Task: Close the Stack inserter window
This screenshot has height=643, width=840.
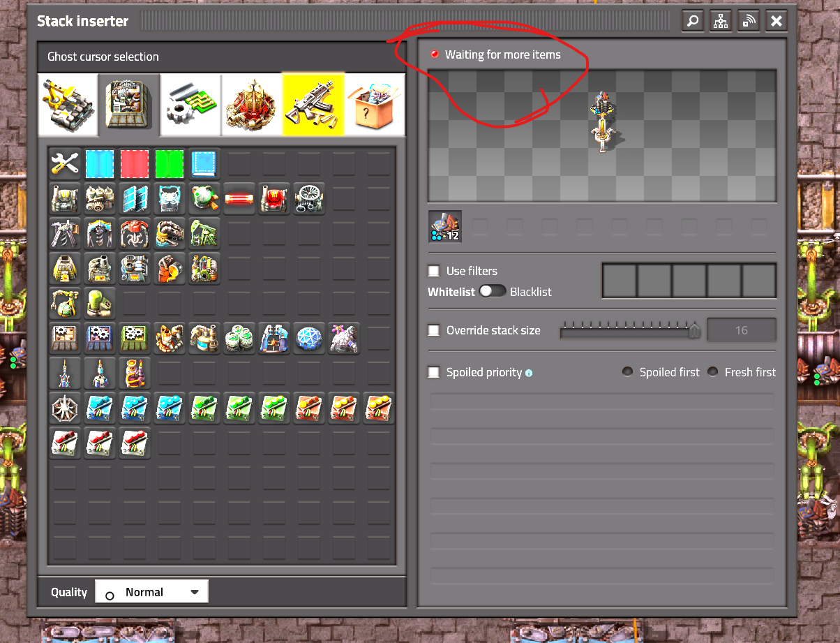Action: click(777, 21)
